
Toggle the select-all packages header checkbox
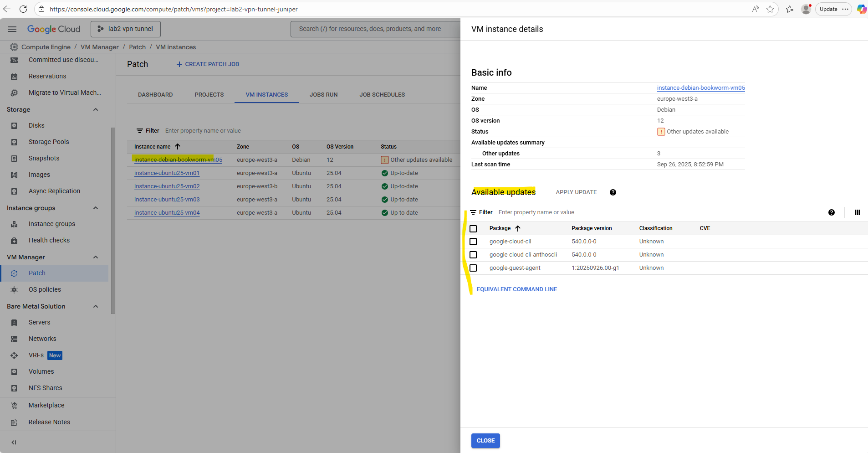pyautogui.click(x=473, y=228)
